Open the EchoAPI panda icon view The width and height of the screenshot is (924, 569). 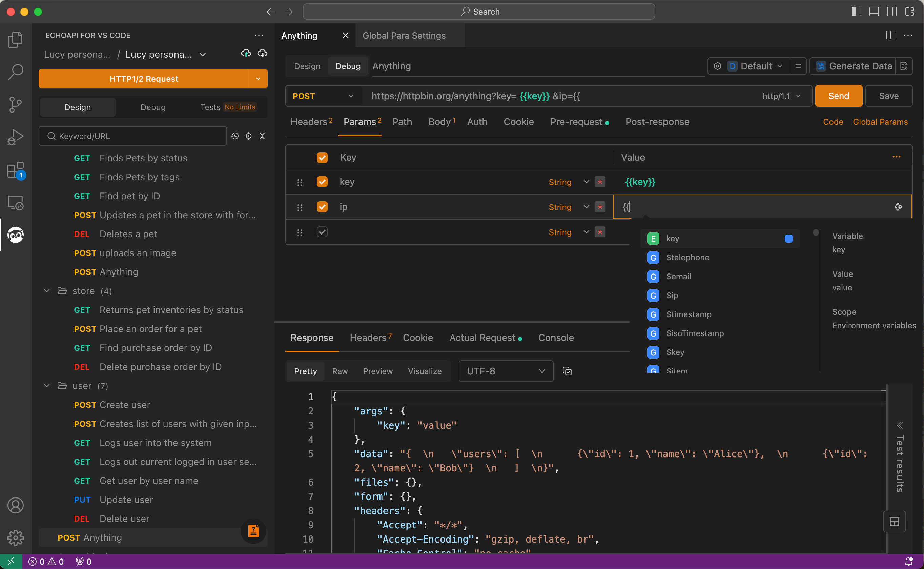pyautogui.click(x=16, y=235)
